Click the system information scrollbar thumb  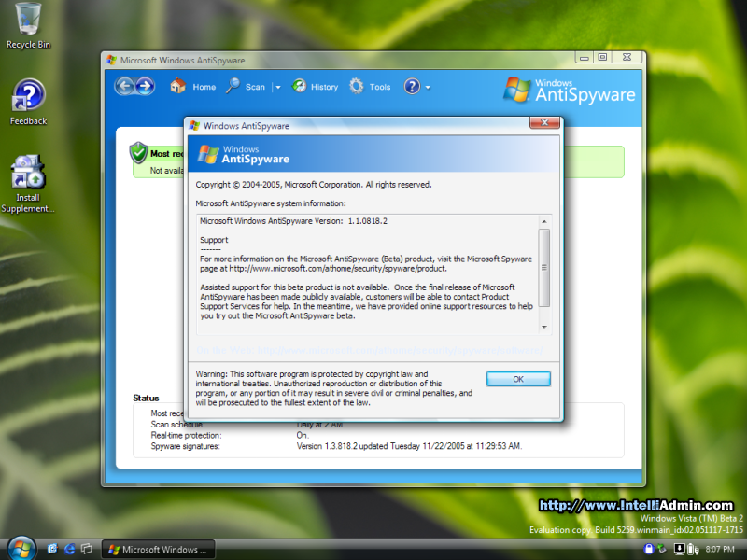click(544, 268)
